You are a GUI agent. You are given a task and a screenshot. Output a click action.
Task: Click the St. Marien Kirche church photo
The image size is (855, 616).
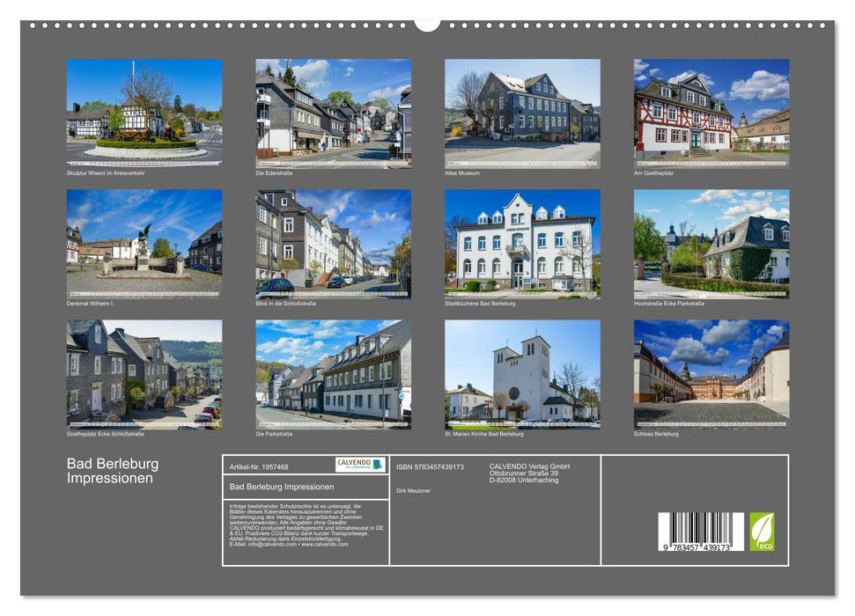coord(520,374)
